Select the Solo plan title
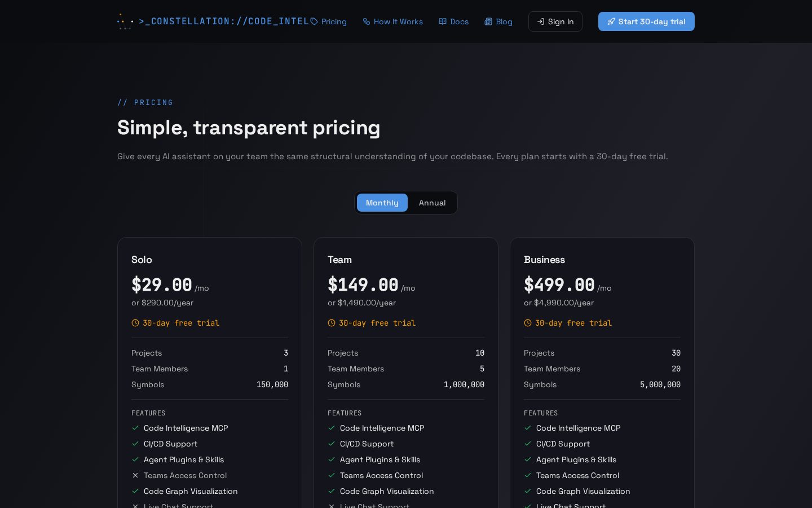This screenshot has height=508, width=812. click(142, 260)
